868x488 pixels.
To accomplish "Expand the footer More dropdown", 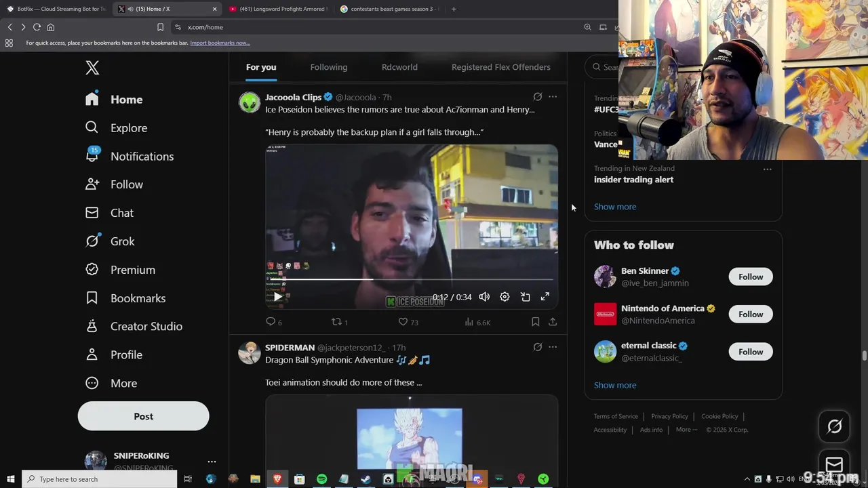I will [x=687, y=429].
